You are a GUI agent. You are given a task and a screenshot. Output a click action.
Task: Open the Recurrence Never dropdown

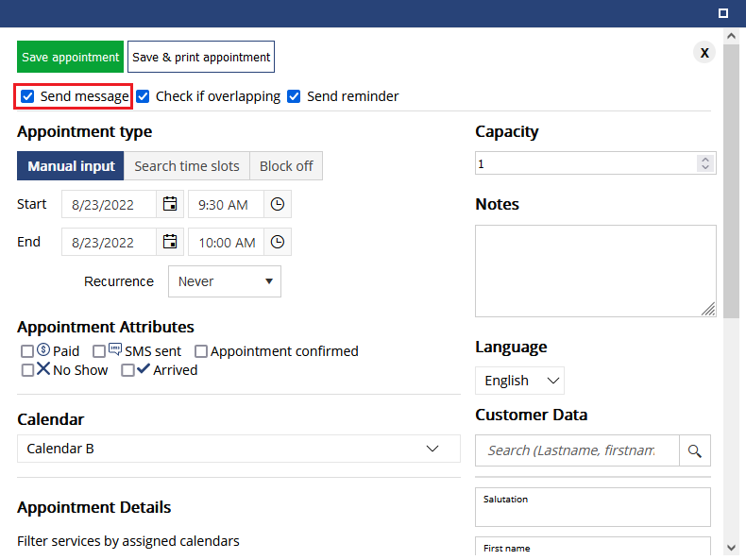pyautogui.click(x=225, y=281)
